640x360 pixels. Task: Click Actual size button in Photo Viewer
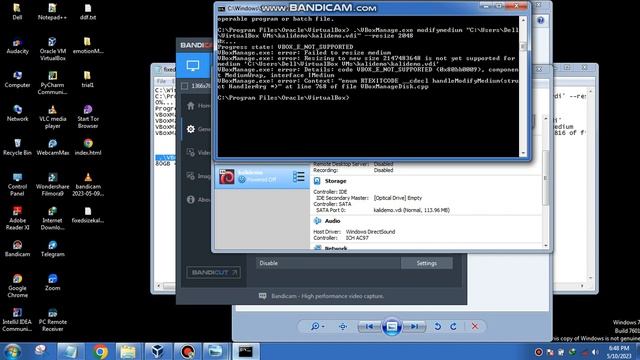tap(343, 327)
